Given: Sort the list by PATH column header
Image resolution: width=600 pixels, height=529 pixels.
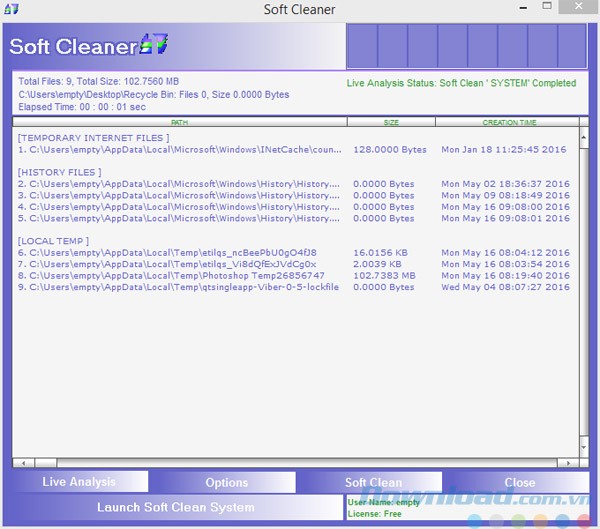Looking at the screenshot, I should (x=180, y=122).
